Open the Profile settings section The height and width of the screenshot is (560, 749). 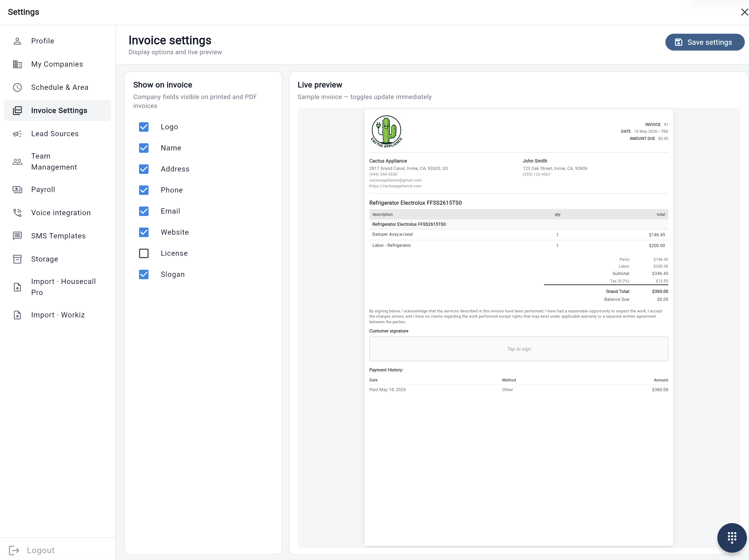coord(57,41)
